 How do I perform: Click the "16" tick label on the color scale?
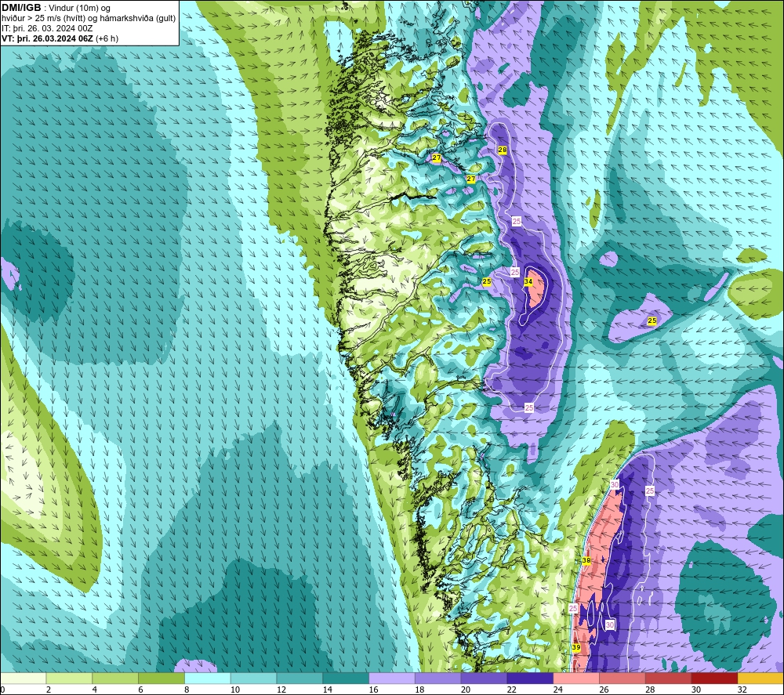373,690
